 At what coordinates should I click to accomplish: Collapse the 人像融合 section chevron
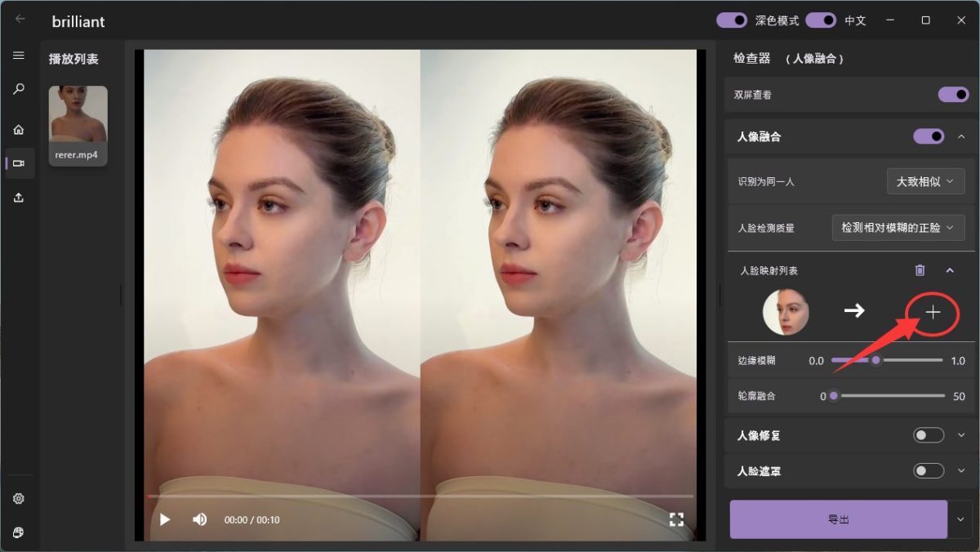point(961,136)
